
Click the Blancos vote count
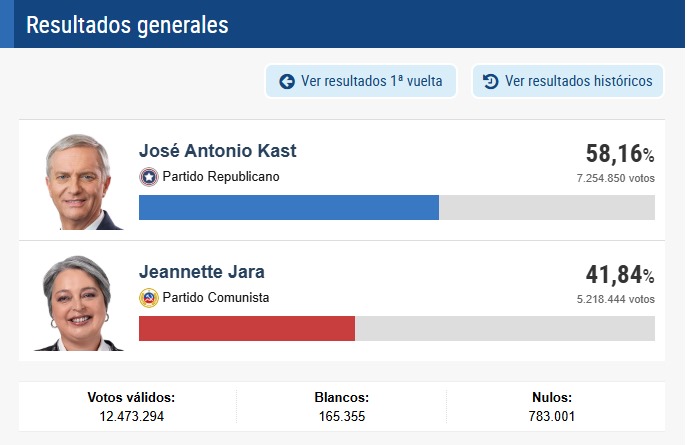tap(342, 416)
